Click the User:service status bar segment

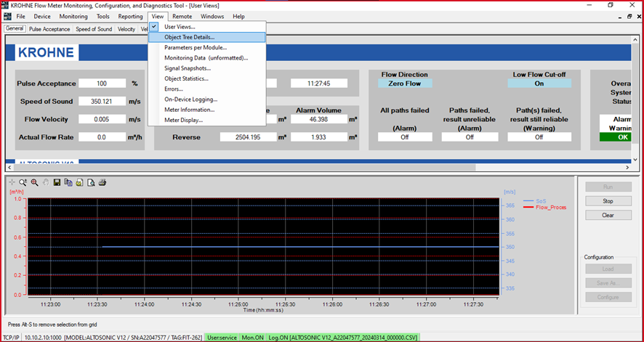tap(222, 337)
